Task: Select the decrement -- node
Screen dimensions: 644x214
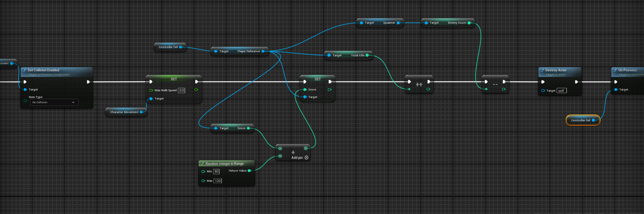Action: tap(495, 84)
